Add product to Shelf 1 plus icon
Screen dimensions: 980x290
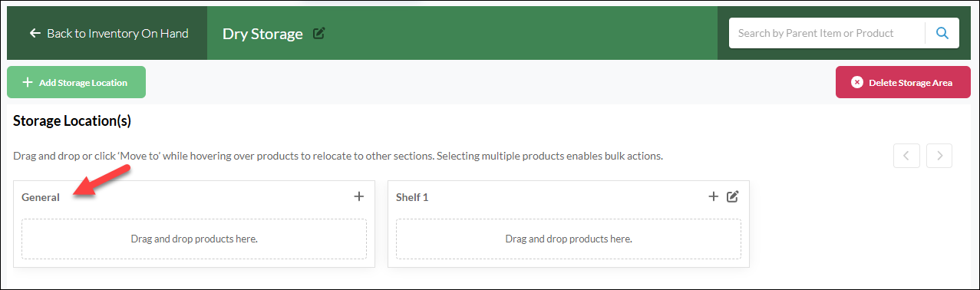(x=713, y=196)
